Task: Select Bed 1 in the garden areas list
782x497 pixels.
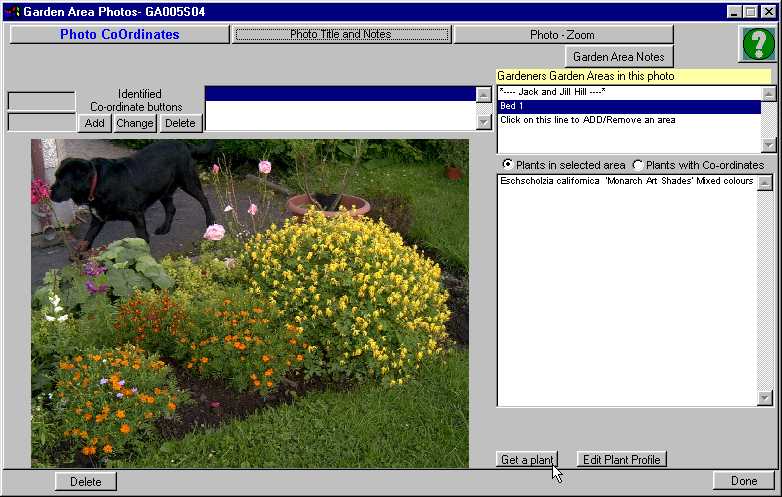Action: point(629,106)
